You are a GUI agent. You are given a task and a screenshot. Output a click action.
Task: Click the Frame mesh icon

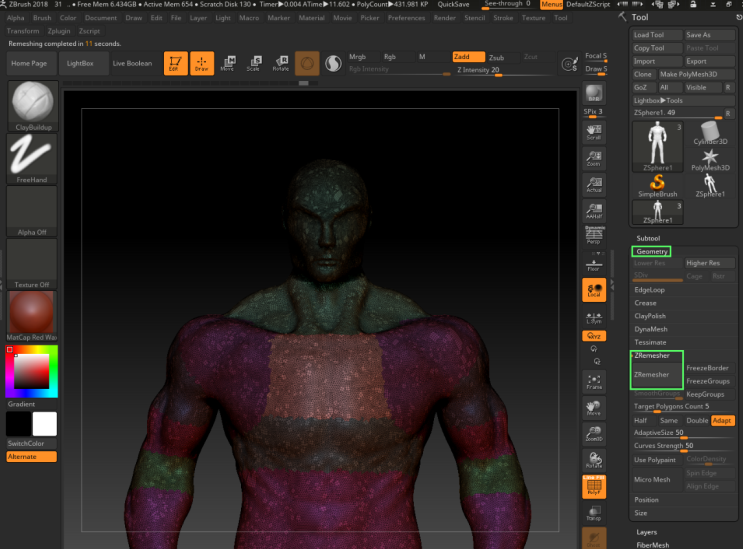click(594, 382)
